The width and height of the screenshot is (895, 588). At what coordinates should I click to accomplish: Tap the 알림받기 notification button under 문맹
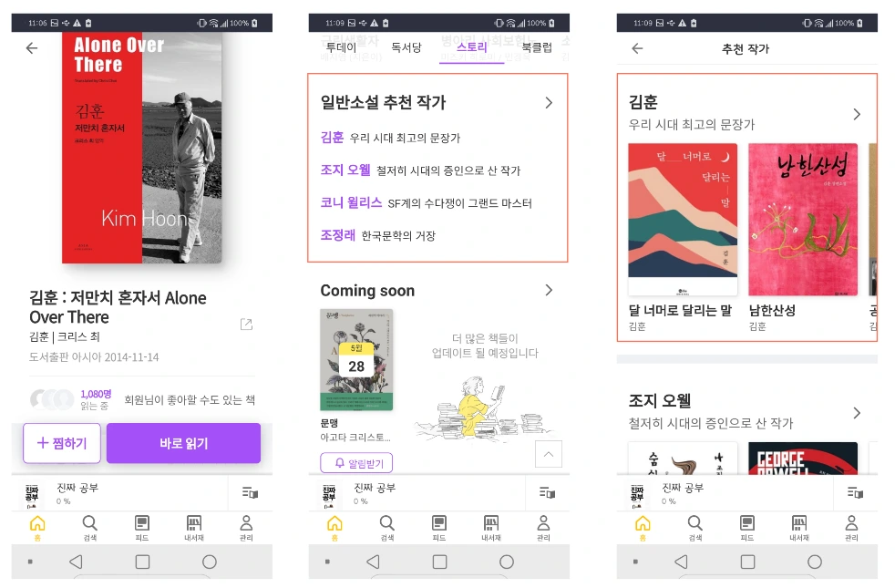[x=356, y=463]
